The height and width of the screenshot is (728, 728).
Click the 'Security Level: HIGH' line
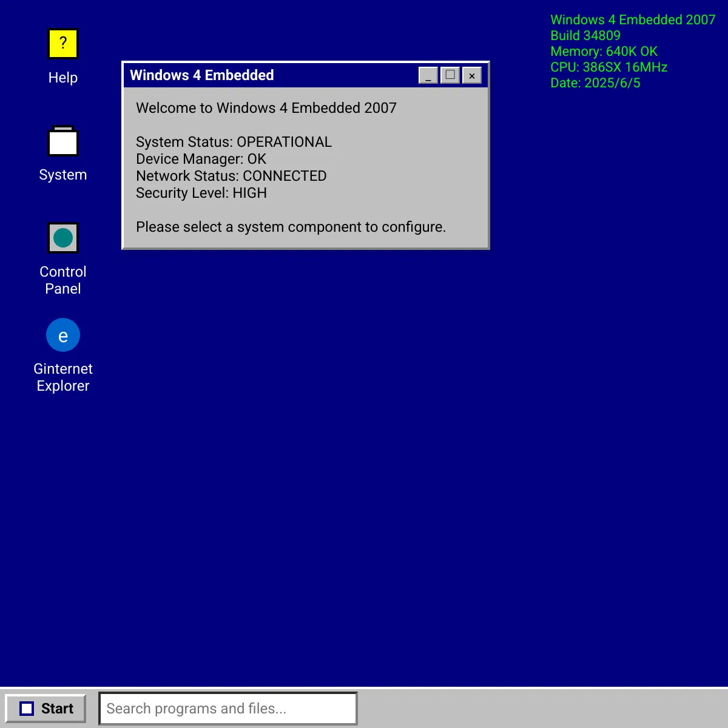pyautogui.click(x=201, y=193)
